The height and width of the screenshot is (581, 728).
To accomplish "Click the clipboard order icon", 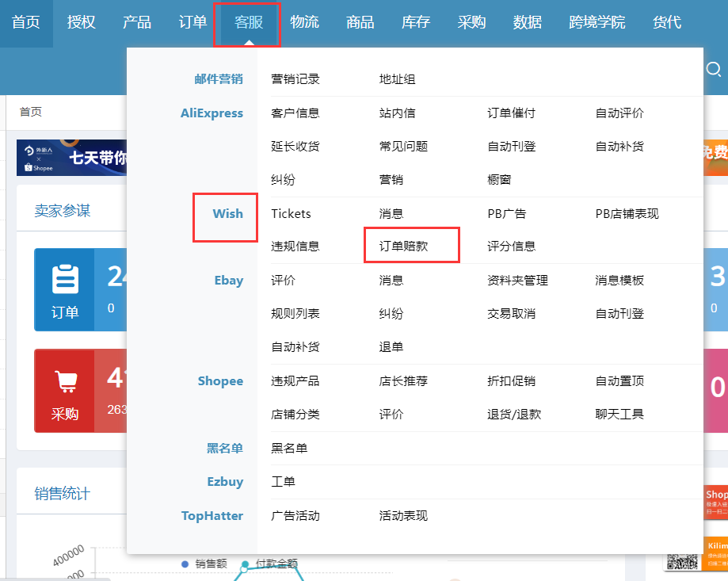I will 65,279.
